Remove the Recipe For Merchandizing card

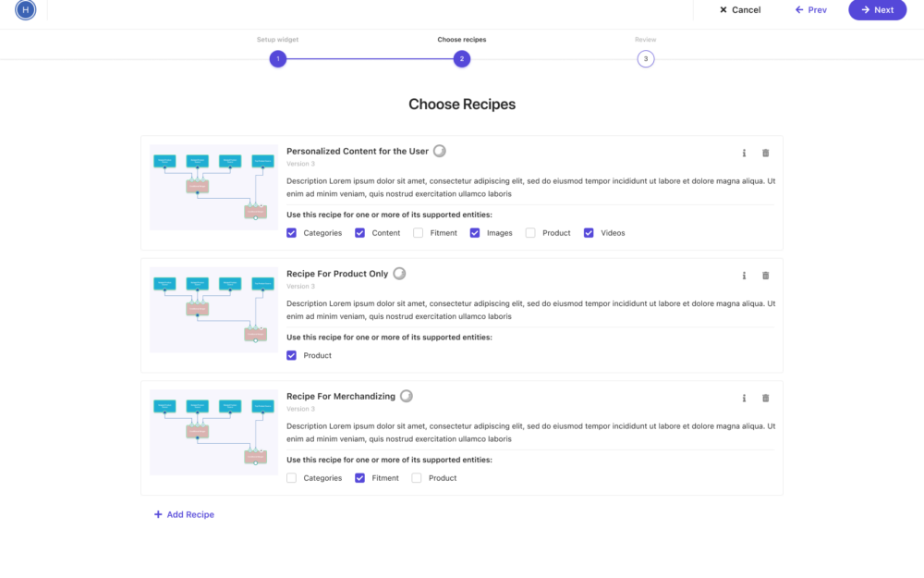coord(765,398)
